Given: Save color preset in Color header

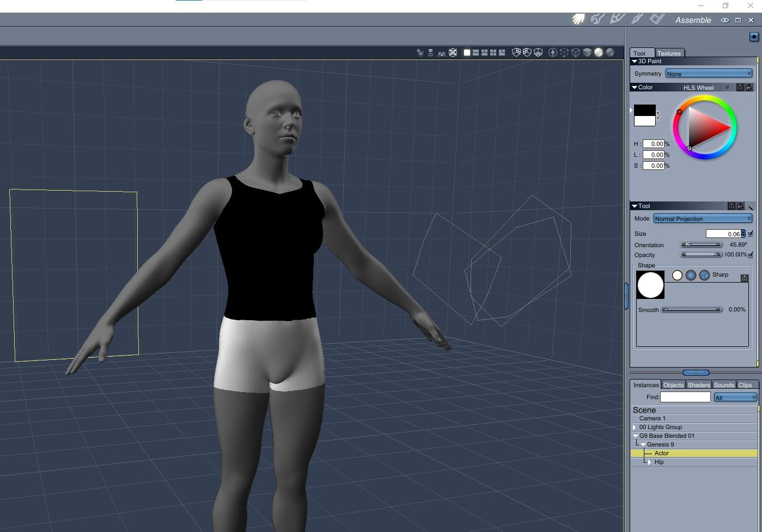Looking at the screenshot, I should pos(740,87).
